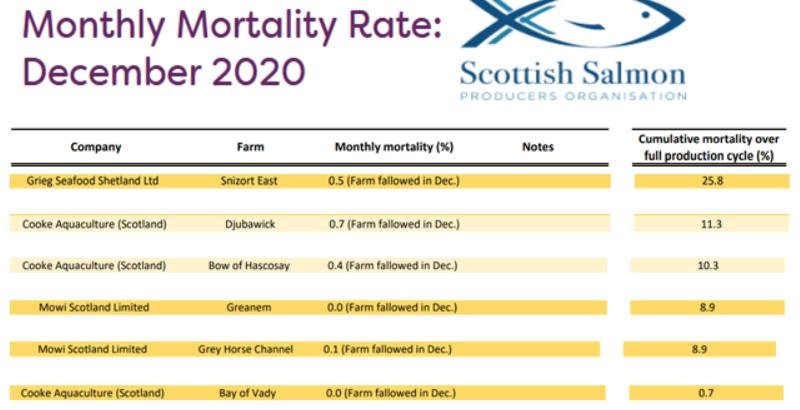Select the Farm column header
This screenshot has width=800, height=410.
(250, 147)
